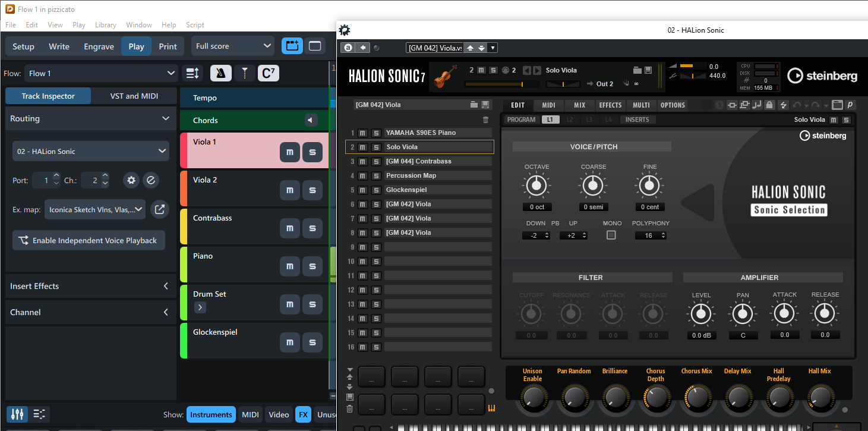This screenshot has width=868, height=431.
Task: Click the undo arrow in HALion toolbar
Action: (797, 105)
